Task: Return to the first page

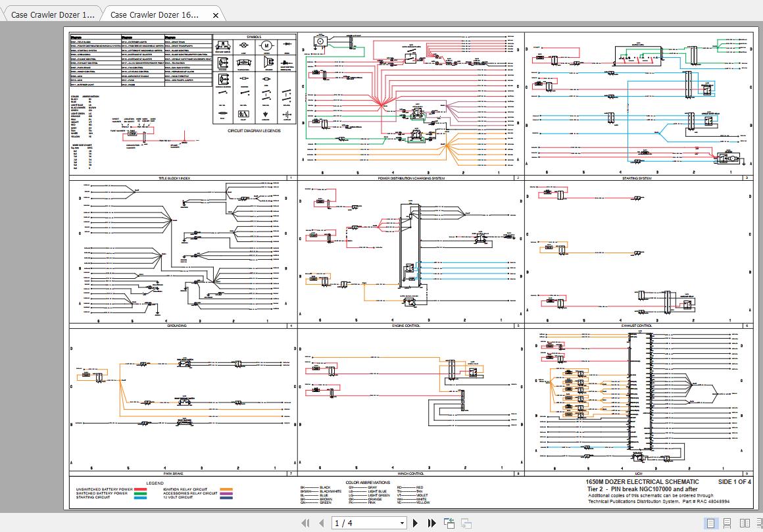Action: [306, 523]
